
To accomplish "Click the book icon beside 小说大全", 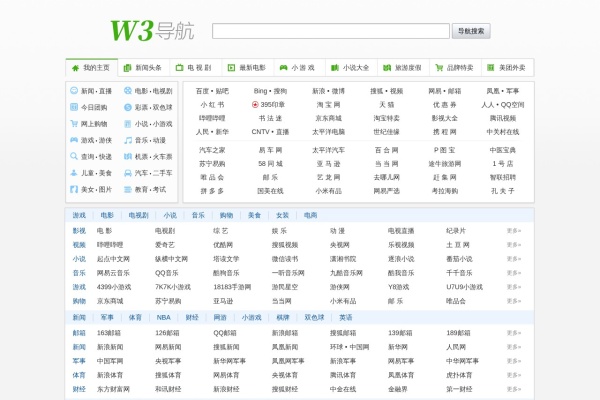I will 335,68.
